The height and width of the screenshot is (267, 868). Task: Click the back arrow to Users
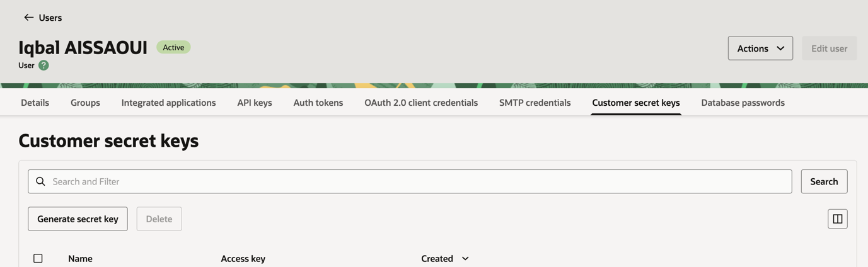pos(29,18)
